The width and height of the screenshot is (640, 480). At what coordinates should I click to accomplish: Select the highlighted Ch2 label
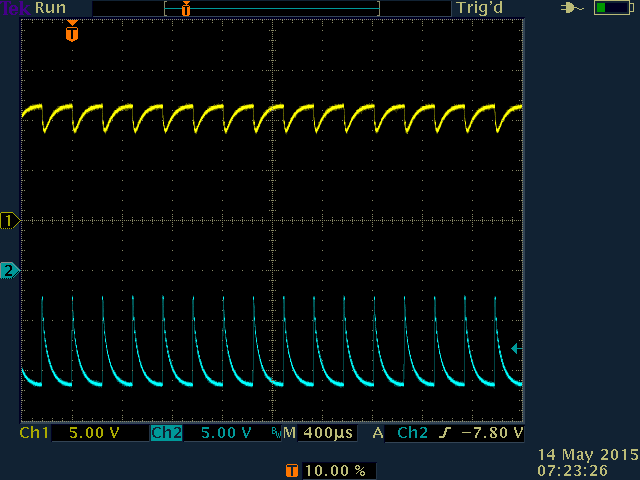click(x=167, y=433)
